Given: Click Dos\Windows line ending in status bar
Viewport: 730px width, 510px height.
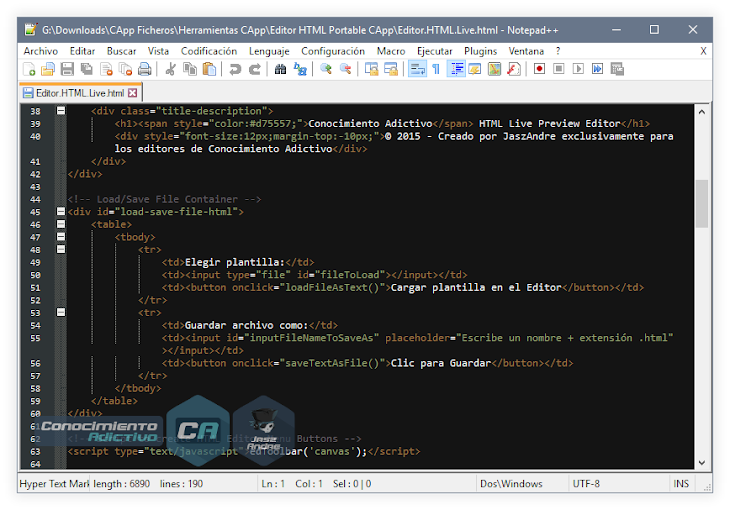Looking at the screenshot, I should click(511, 484).
